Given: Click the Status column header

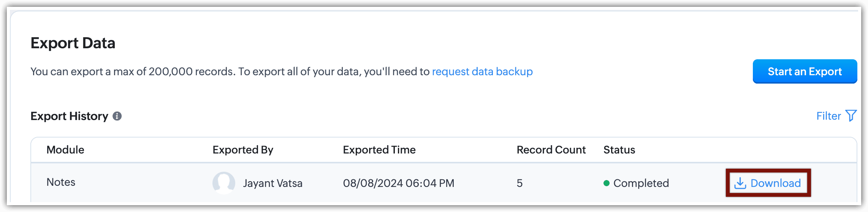Looking at the screenshot, I should 619,150.
